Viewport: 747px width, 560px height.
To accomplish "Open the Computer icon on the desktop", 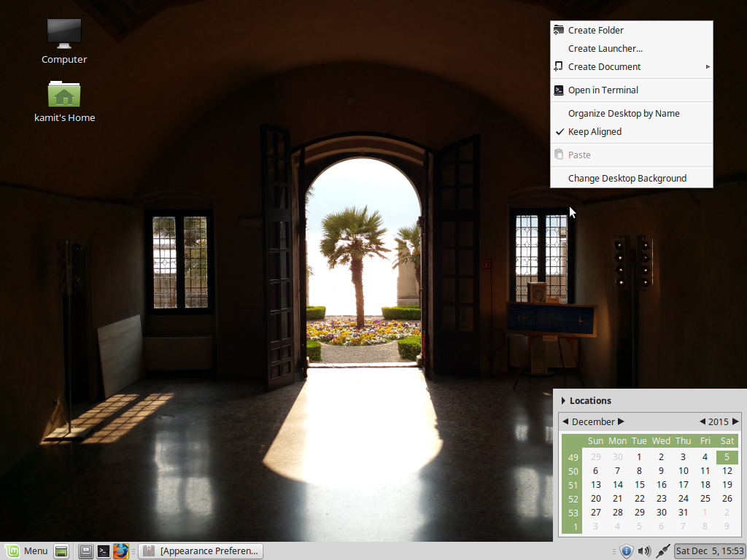I will tap(63, 33).
